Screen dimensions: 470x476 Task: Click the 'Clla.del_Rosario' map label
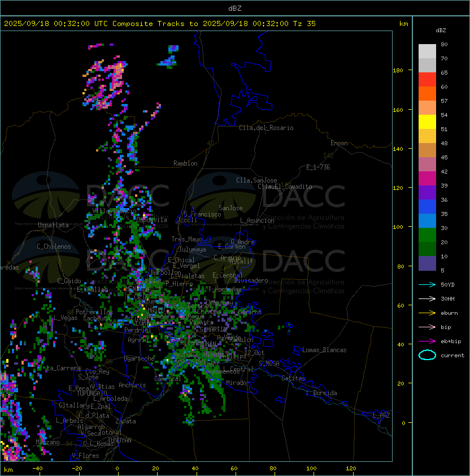[x=266, y=128]
